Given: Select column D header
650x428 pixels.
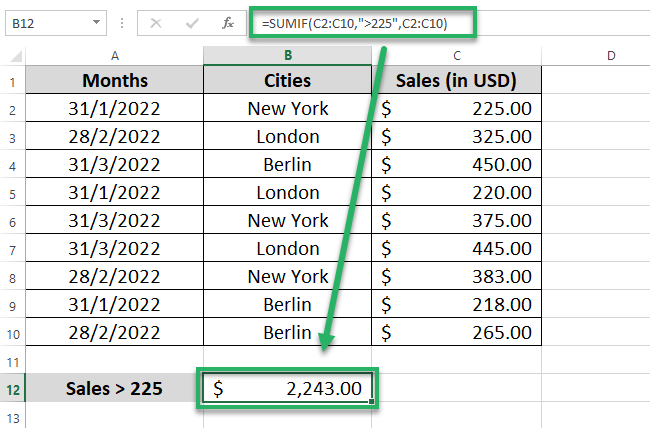Looking at the screenshot, I should point(611,56).
